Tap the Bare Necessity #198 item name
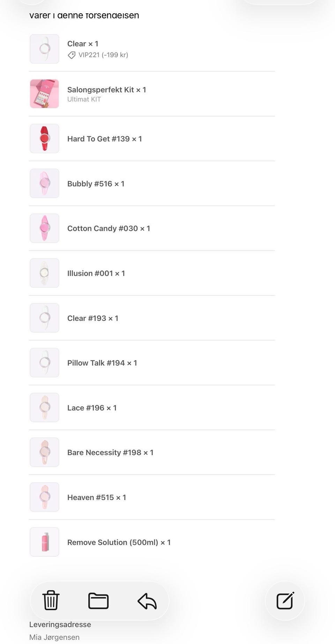Screen dimensions: 335x644 click(x=110, y=453)
